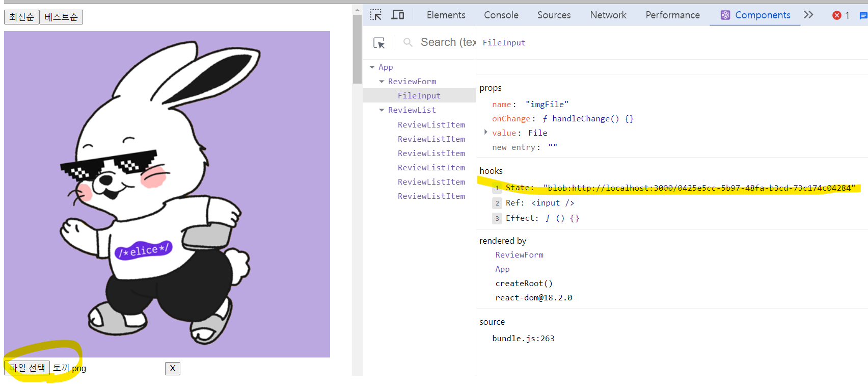The image size is (868, 384).
Task: Select the inspect element cursor icon
Action: pyautogui.click(x=376, y=15)
